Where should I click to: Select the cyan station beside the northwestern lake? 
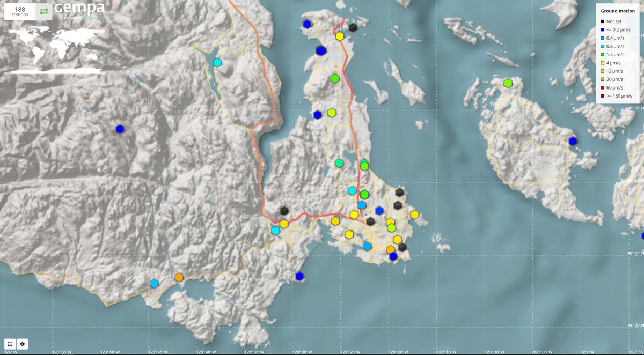(217, 62)
